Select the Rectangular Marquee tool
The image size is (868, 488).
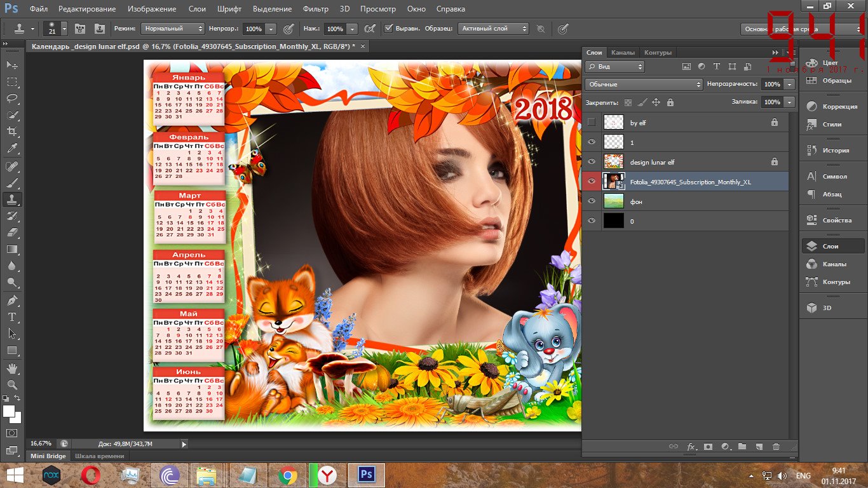pos(12,82)
